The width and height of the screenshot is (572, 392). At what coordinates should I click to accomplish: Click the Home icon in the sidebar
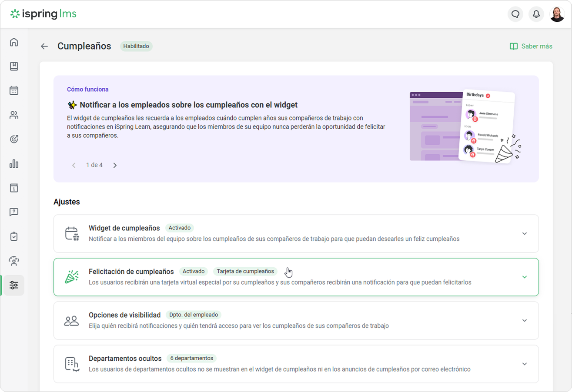pos(14,42)
